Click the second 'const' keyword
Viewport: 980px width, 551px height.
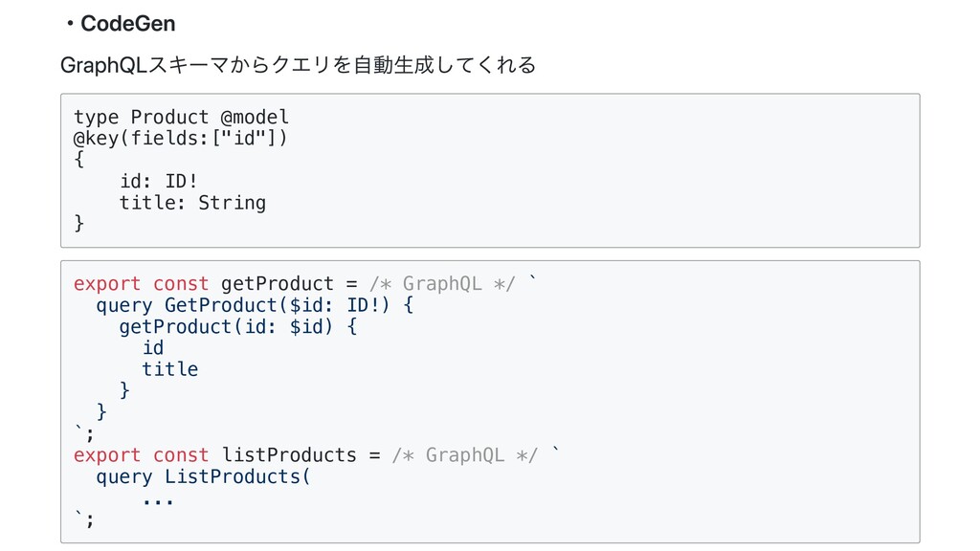point(181,454)
